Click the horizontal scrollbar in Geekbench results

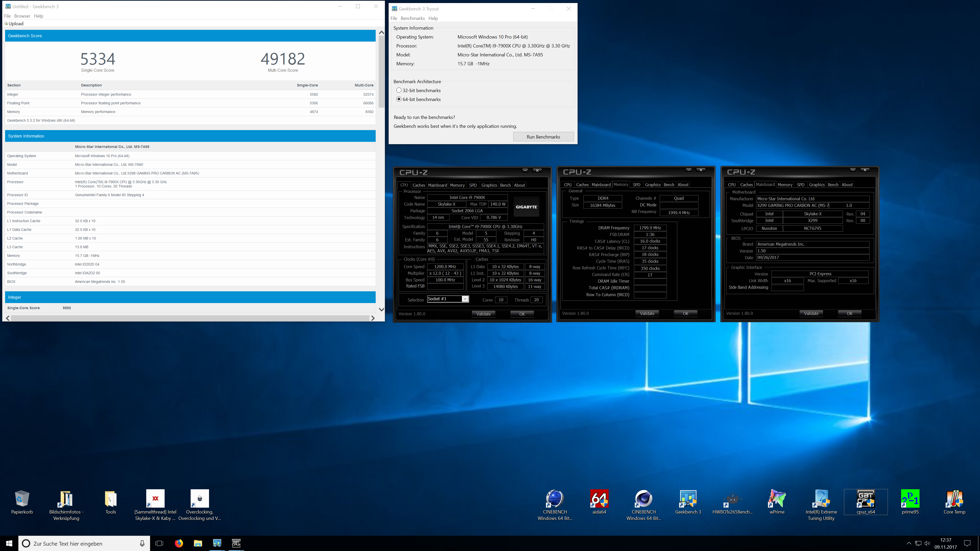(190, 318)
